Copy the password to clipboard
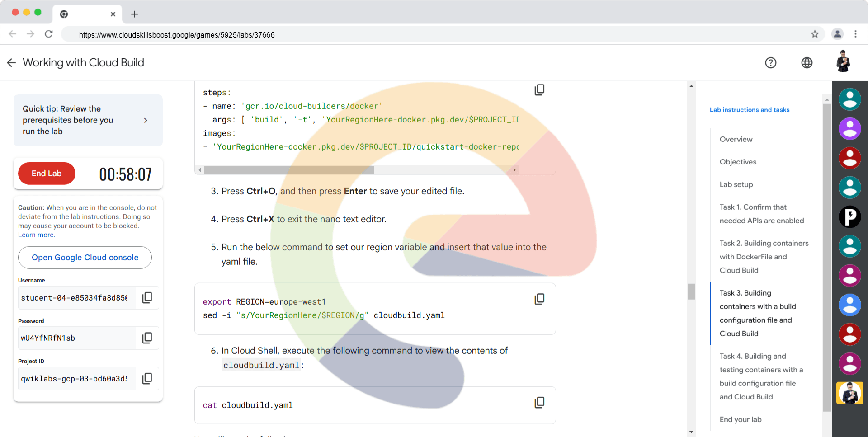Viewport: 868px width, 437px height. [147, 338]
